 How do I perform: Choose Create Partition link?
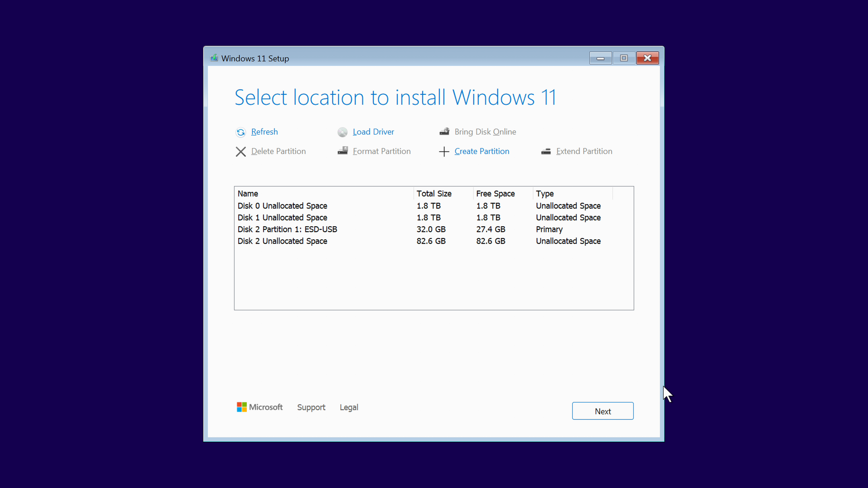[482, 151]
